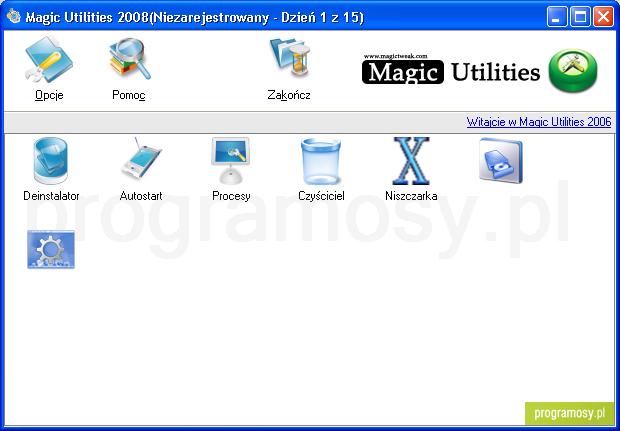The width and height of the screenshot is (620, 431).
Task: Open Pomoc magnifier and books icon
Action: point(130,59)
